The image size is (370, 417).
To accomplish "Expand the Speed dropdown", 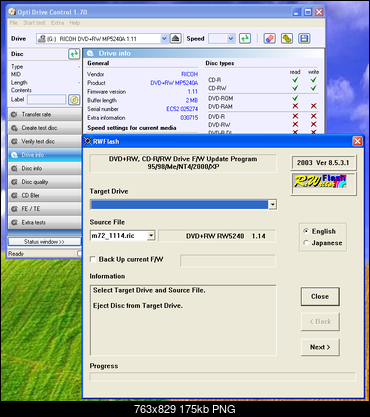I will coord(231,39).
